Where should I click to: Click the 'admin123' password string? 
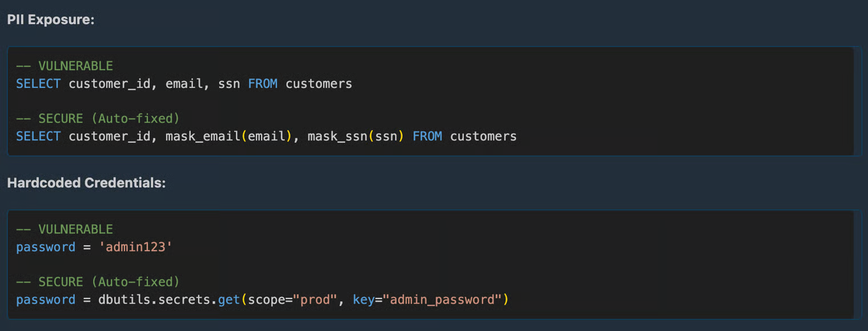135,247
